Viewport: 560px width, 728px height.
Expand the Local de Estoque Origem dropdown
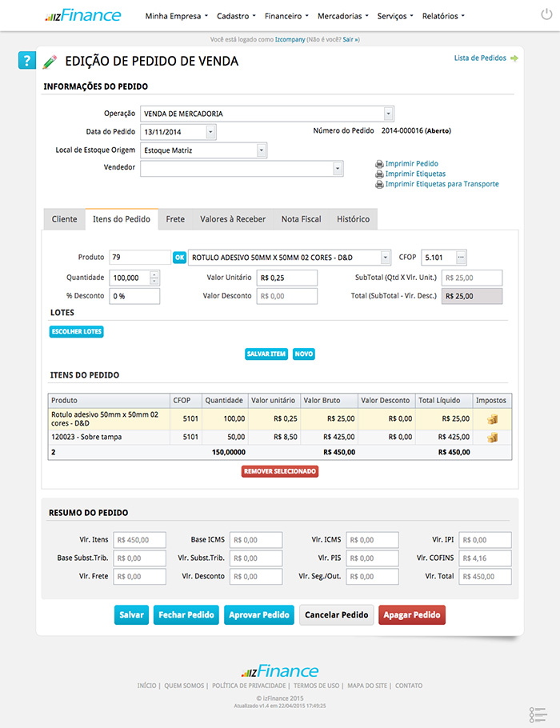tap(262, 150)
